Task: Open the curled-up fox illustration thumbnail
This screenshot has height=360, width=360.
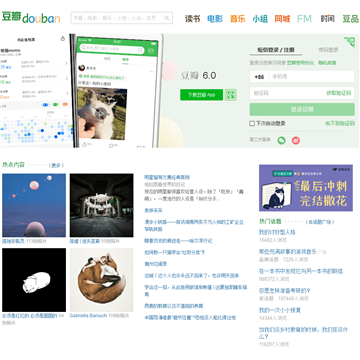Action: point(101,280)
